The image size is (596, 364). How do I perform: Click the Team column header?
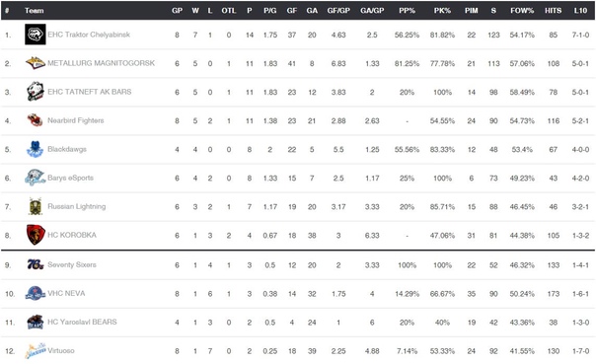click(x=35, y=11)
